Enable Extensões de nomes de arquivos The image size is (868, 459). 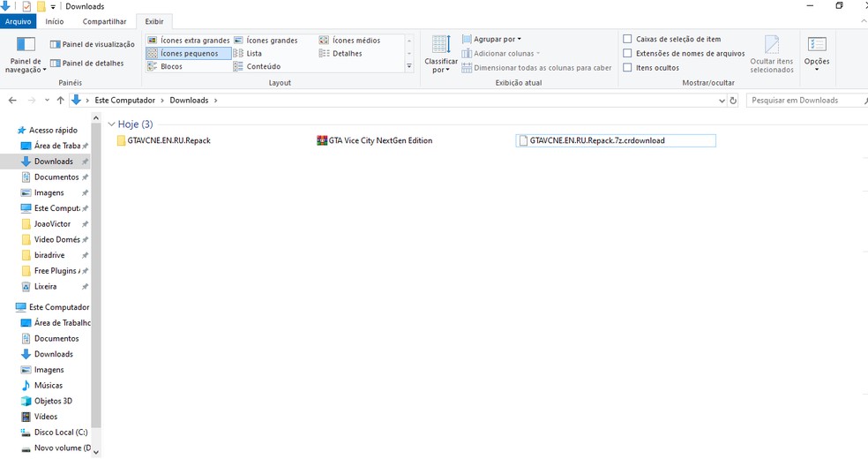point(627,53)
